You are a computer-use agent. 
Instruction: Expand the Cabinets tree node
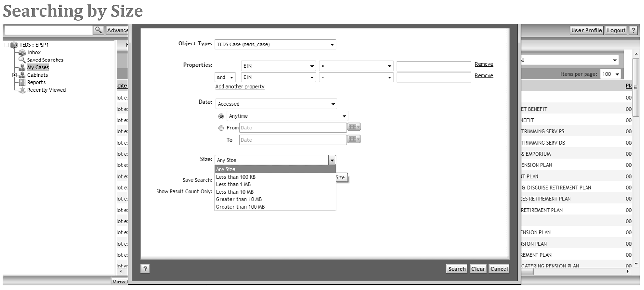coord(14,75)
